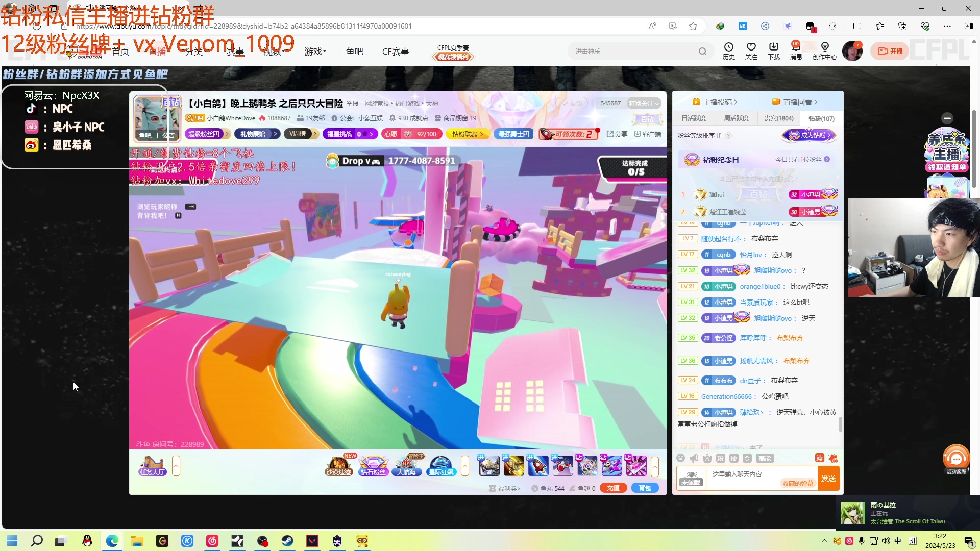Expand V周榜 arrow pill

coord(302,134)
